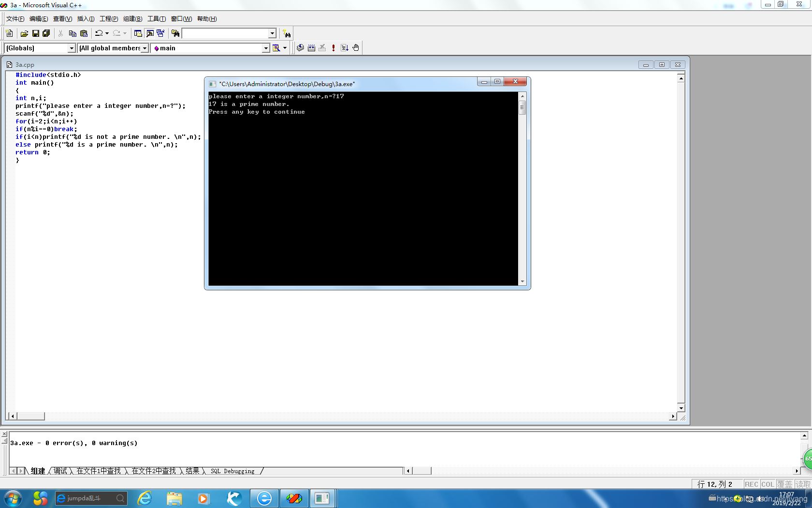Image resolution: width=812 pixels, height=508 pixels.
Task: Open the 查看 menu
Action: tap(62, 19)
